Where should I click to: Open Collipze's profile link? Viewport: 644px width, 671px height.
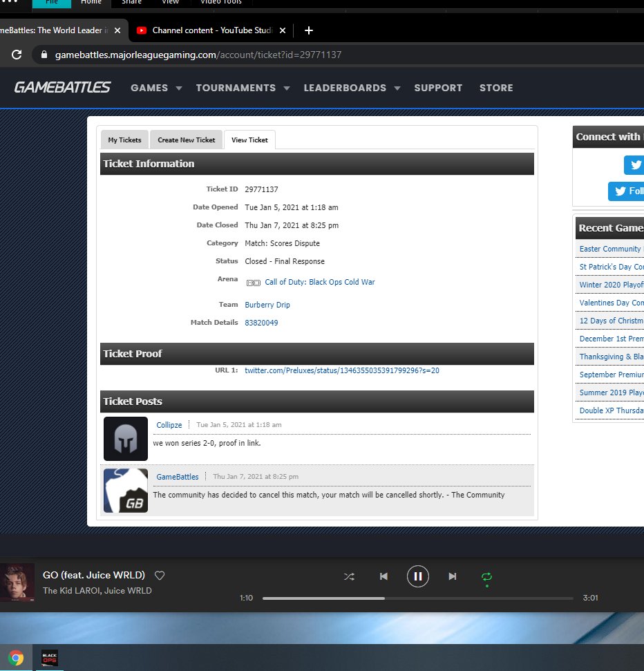click(169, 425)
